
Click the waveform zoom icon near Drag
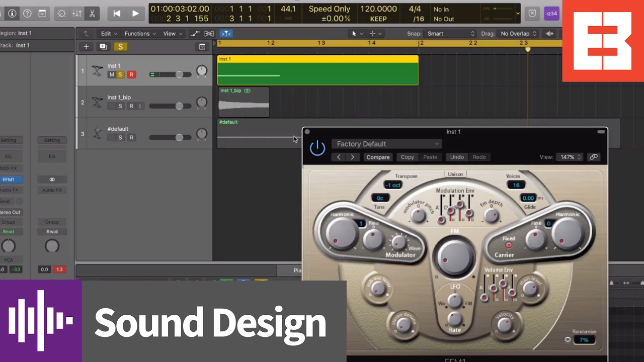pyautogui.click(x=550, y=34)
